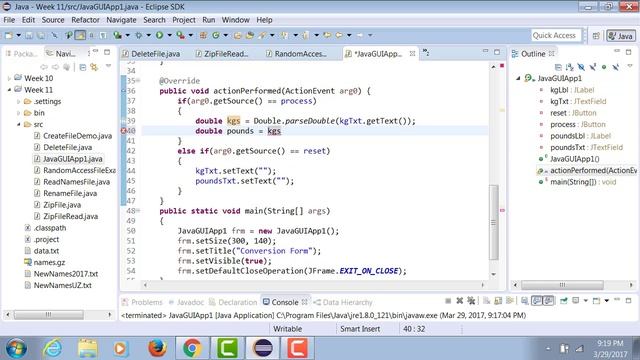
Task: Click the Outline horizontal scrollbar thumb
Action: 562,285
